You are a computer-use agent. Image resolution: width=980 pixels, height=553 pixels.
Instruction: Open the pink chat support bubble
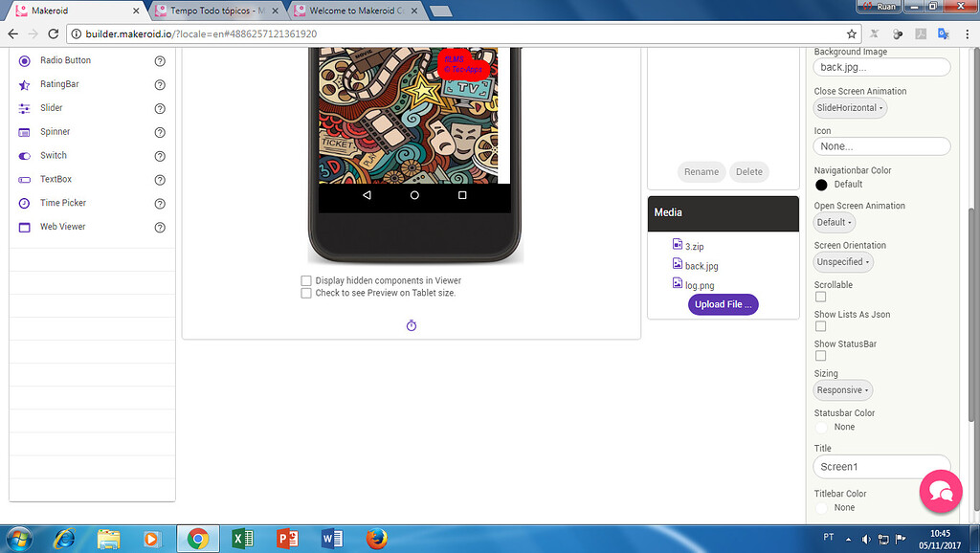pos(941,491)
